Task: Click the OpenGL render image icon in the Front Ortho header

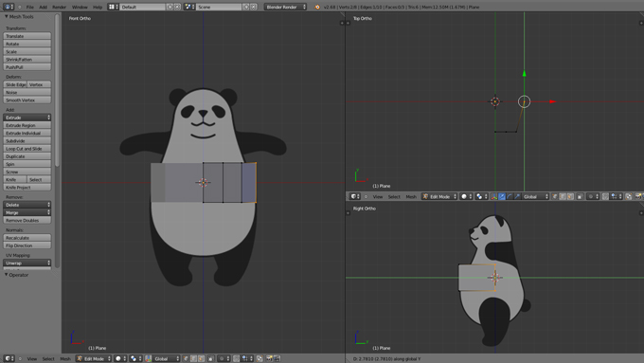Action: [269, 358]
